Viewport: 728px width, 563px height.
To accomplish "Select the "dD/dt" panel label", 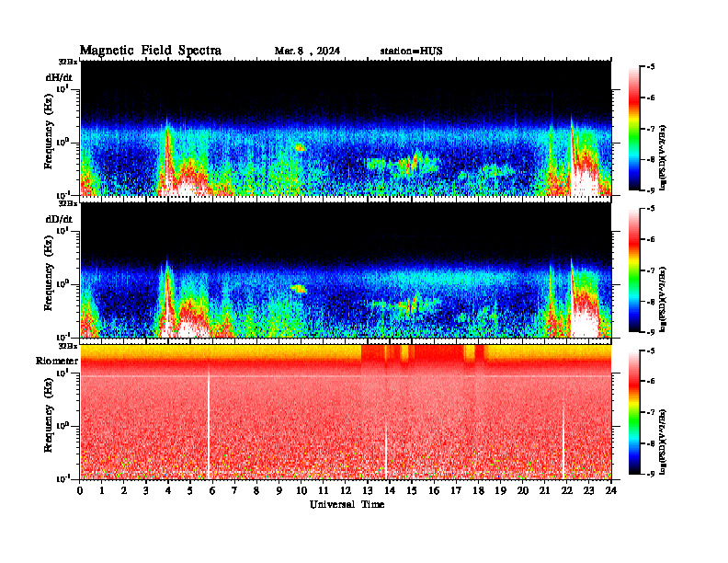I will point(59,219).
